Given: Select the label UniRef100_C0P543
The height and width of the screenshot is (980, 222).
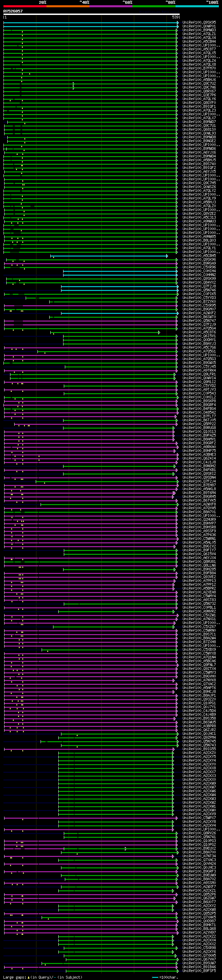Looking at the screenshot, I should 199,394.
